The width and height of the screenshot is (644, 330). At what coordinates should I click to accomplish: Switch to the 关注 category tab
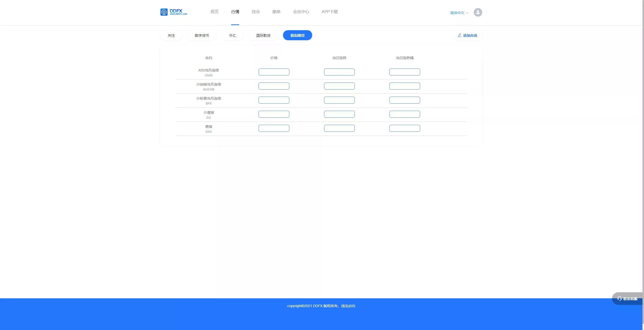click(171, 35)
